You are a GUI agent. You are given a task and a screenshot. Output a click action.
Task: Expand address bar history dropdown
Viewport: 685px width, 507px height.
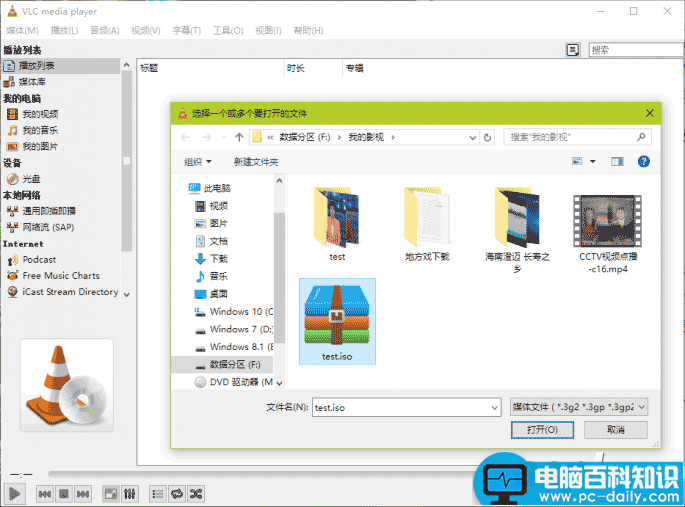[472, 138]
